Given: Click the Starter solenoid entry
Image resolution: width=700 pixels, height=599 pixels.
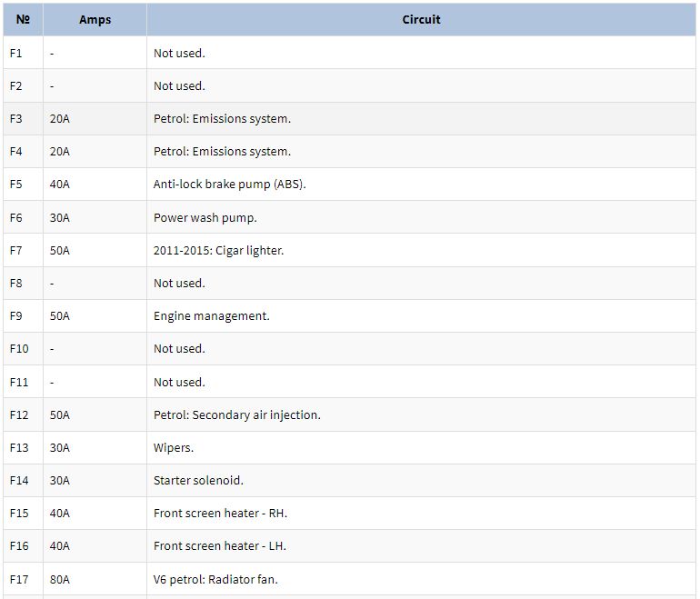Looking at the screenshot, I should coord(198,480).
